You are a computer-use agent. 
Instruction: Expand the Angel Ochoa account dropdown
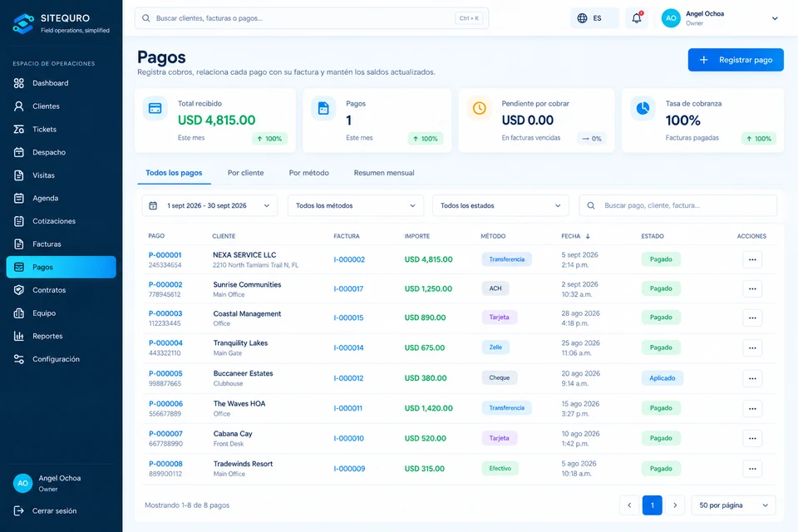[x=775, y=18]
